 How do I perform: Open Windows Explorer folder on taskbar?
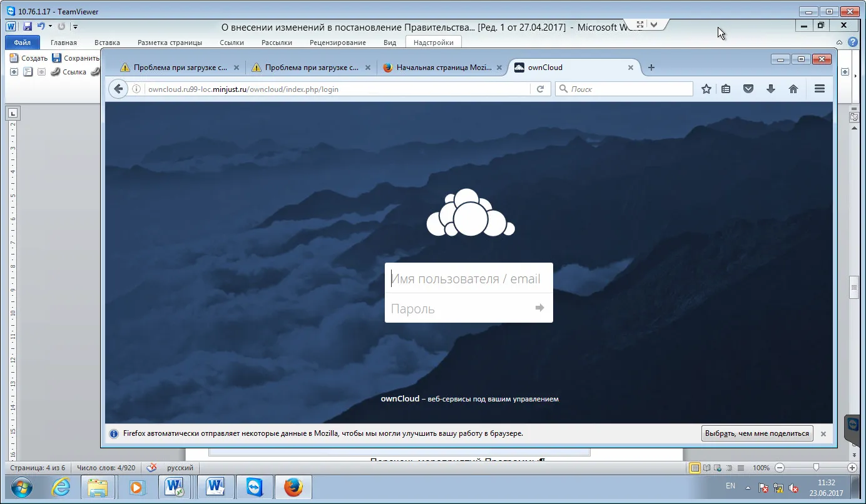[x=98, y=487]
